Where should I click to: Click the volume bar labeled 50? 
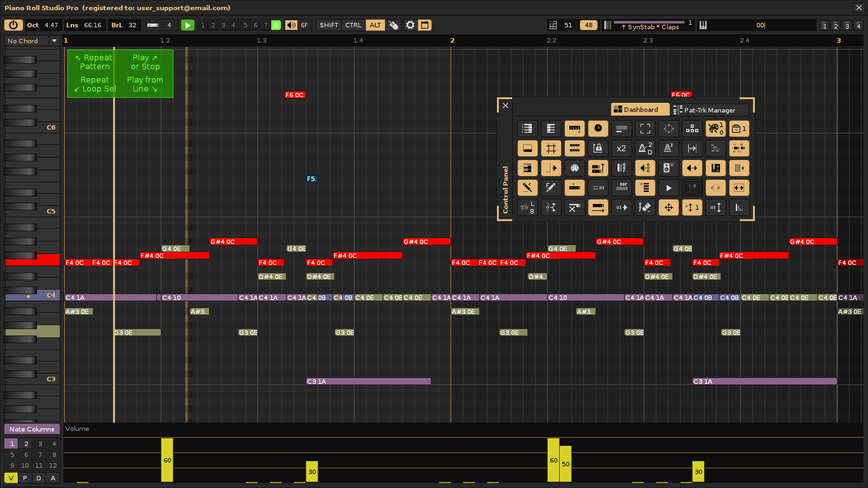[x=566, y=464]
